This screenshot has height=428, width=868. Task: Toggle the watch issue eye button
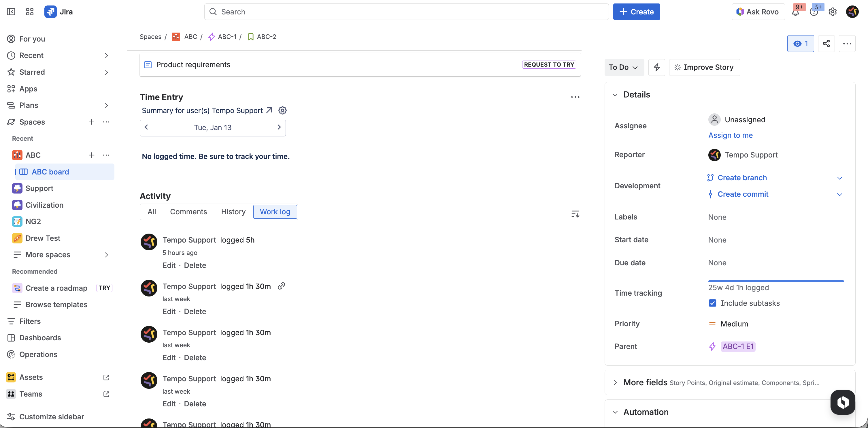point(800,44)
